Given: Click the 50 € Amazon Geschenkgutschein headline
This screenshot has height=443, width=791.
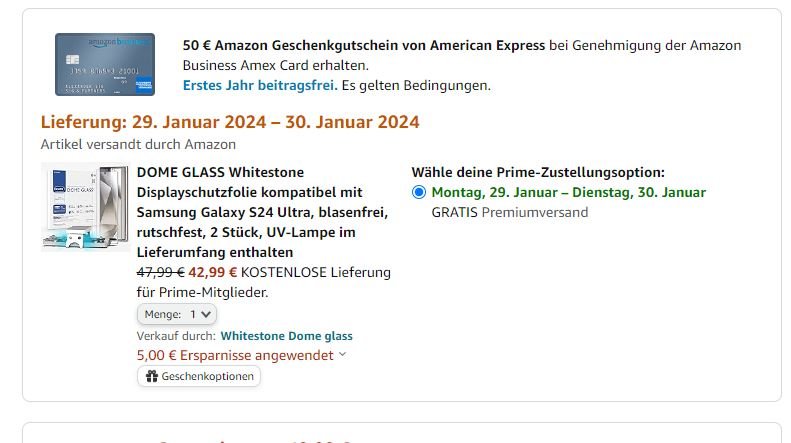Looking at the screenshot, I should tap(364, 45).
